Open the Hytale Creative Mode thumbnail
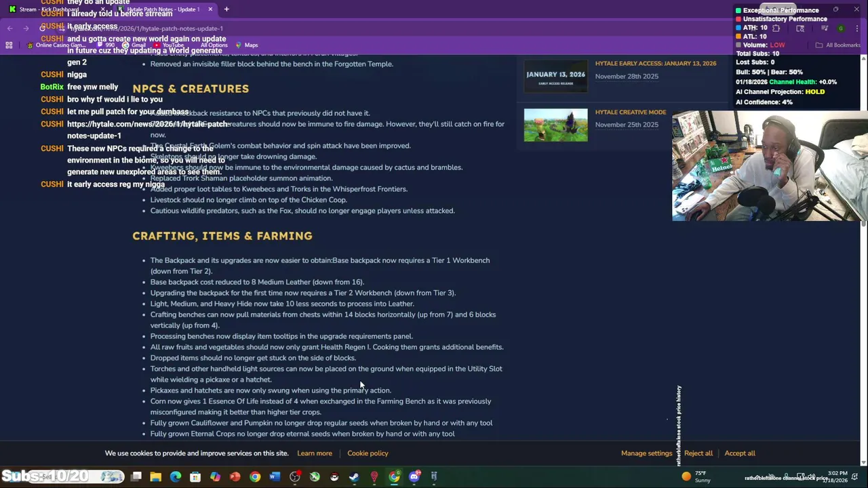 (x=555, y=125)
